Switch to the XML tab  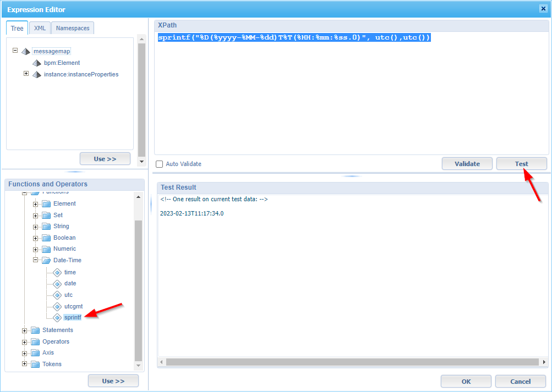pyautogui.click(x=40, y=28)
